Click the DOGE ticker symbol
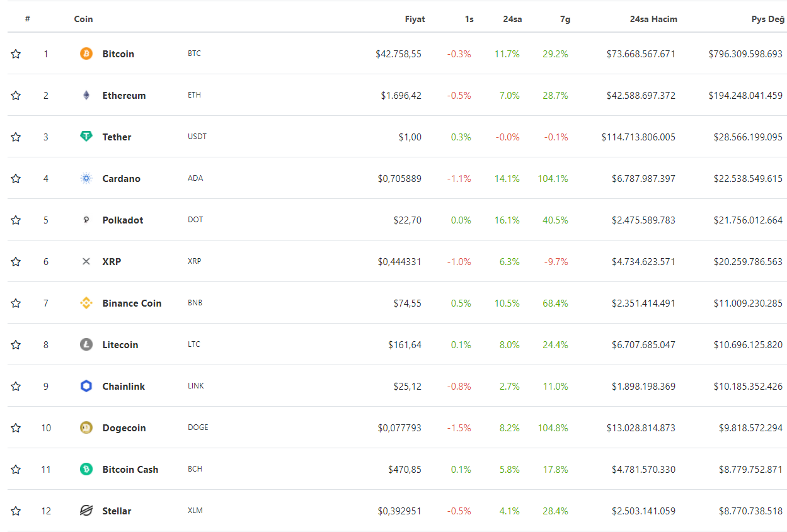 [198, 427]
